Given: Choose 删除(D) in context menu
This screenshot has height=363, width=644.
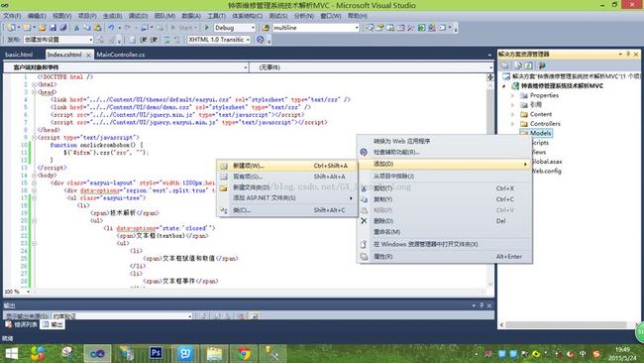Looking at the screenshot, I should pos(445,221).
